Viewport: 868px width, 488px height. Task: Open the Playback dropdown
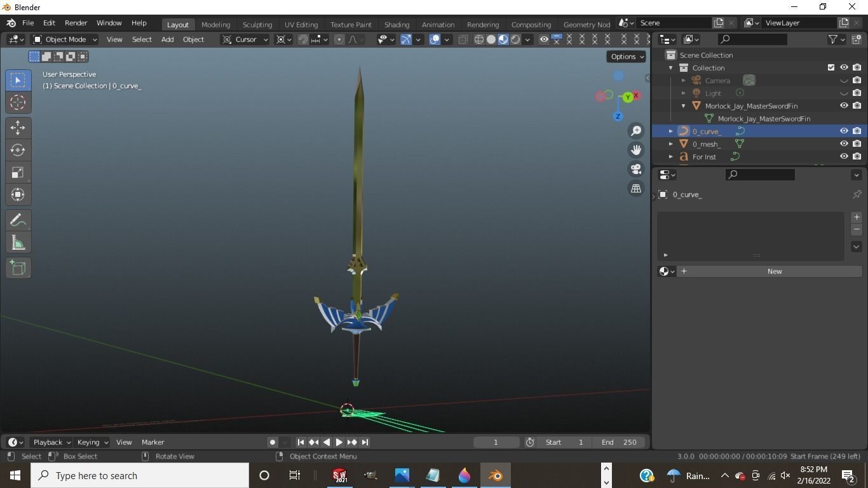tap(51, 442)
